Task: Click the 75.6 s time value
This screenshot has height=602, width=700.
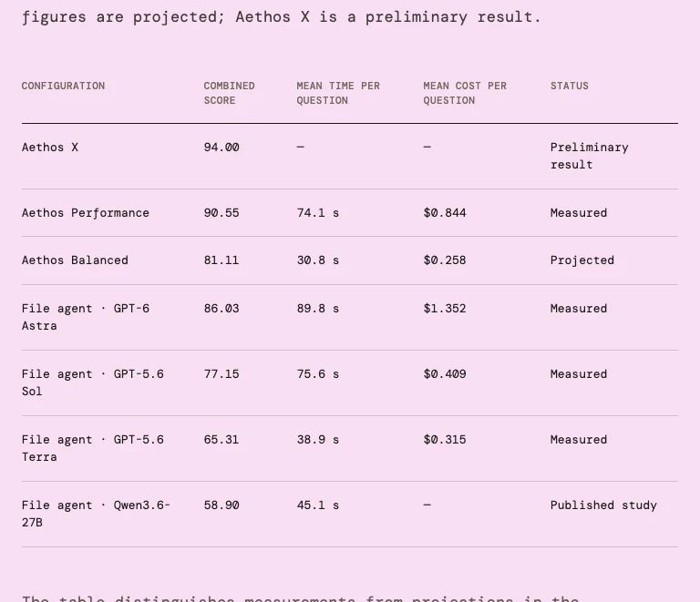Action: point(318,374)
